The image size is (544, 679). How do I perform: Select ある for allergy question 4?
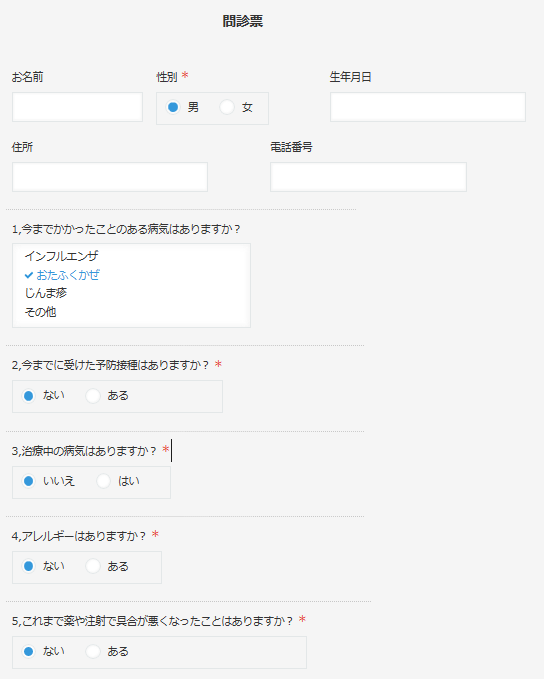[x=93, y=566]
